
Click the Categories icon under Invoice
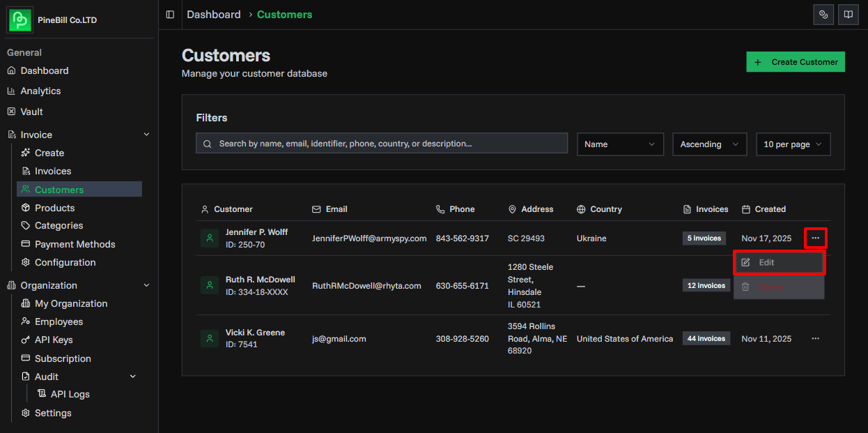tap(25, 225)
